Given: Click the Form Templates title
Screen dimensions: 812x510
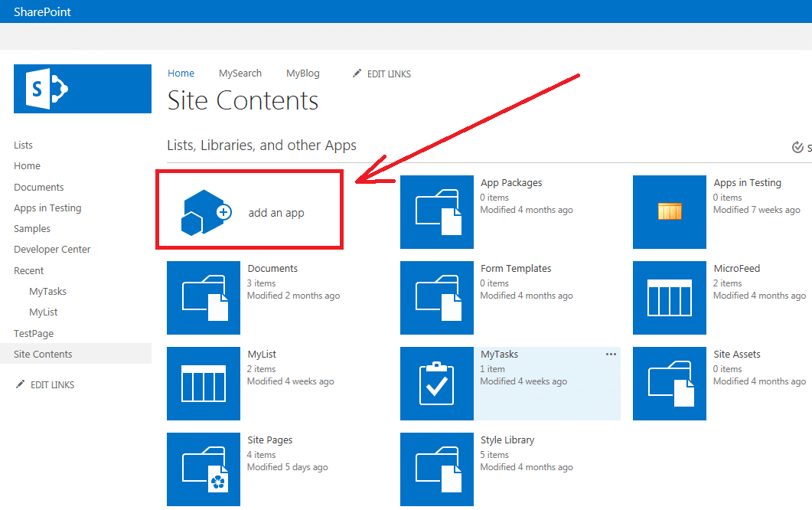Looking at the screenshot, I should 516,269.
